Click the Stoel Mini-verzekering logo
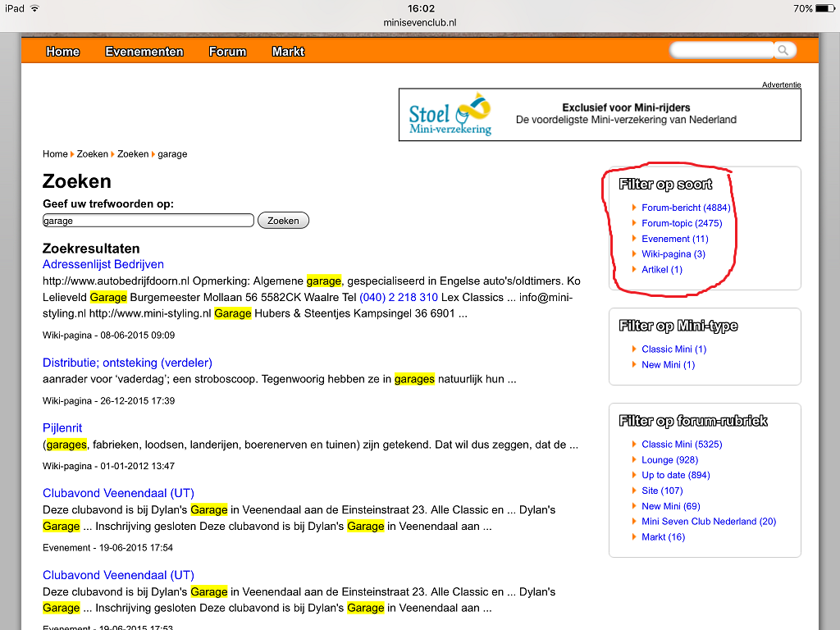Image resolution: width=840 pixels, height=630 pixels. coord(450,115)
